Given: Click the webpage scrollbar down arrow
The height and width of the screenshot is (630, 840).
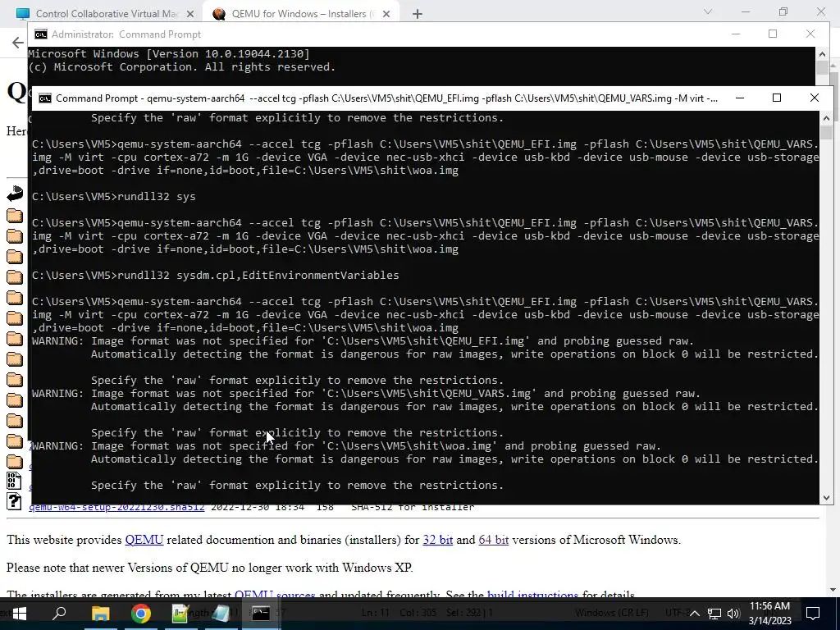Looking at the screenshot, I should click(x=833, y=591).
